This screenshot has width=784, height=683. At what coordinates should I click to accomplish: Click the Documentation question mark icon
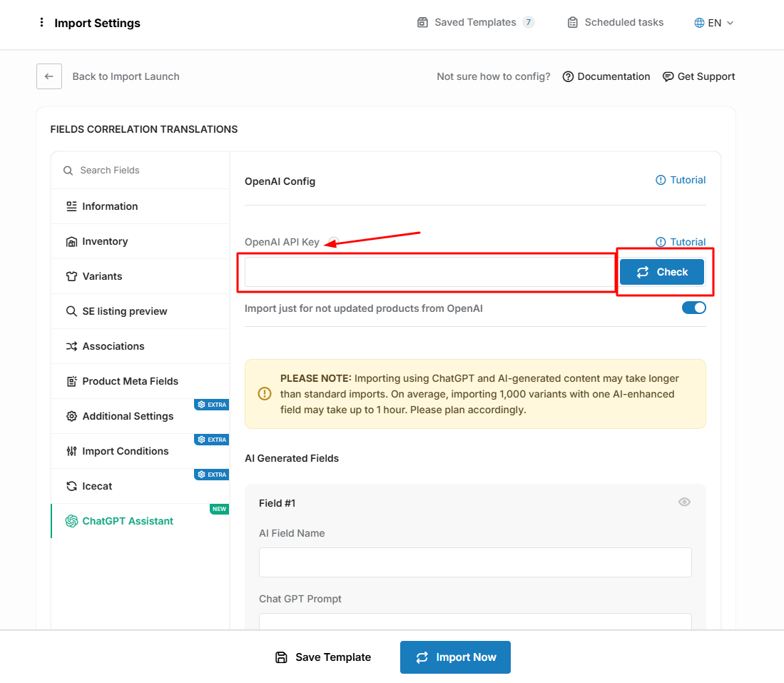click(568, 76)
